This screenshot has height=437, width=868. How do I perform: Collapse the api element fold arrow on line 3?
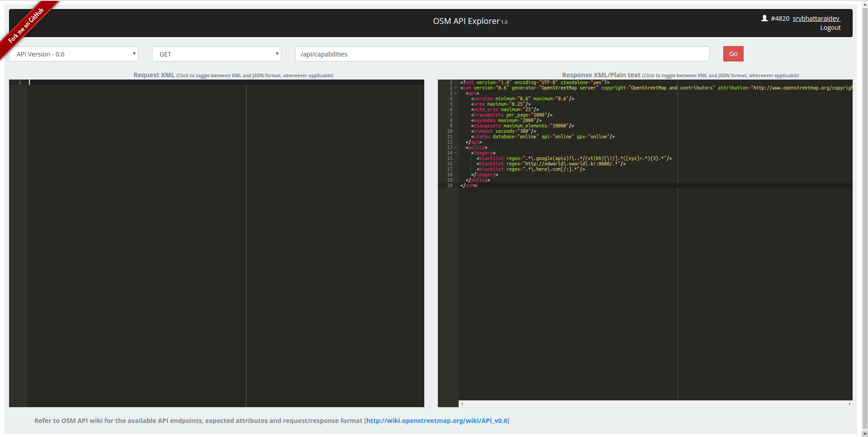455,94
